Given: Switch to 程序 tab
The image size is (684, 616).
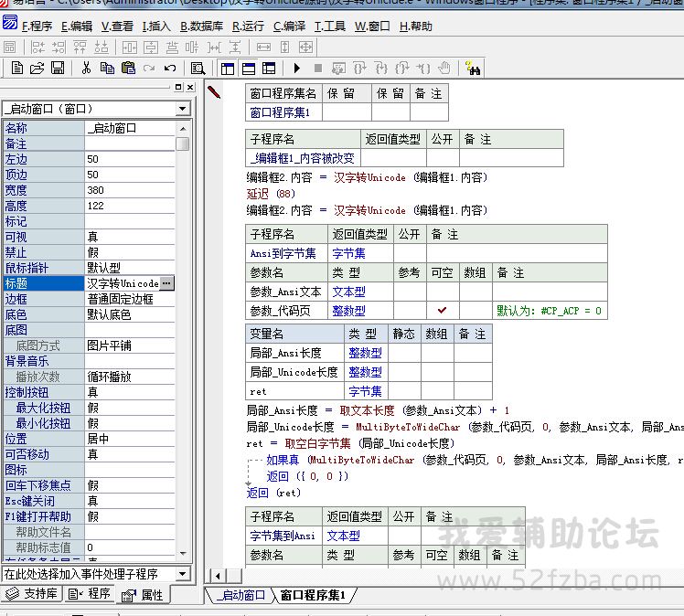Looking at the screenshot, I should [90, 594].
